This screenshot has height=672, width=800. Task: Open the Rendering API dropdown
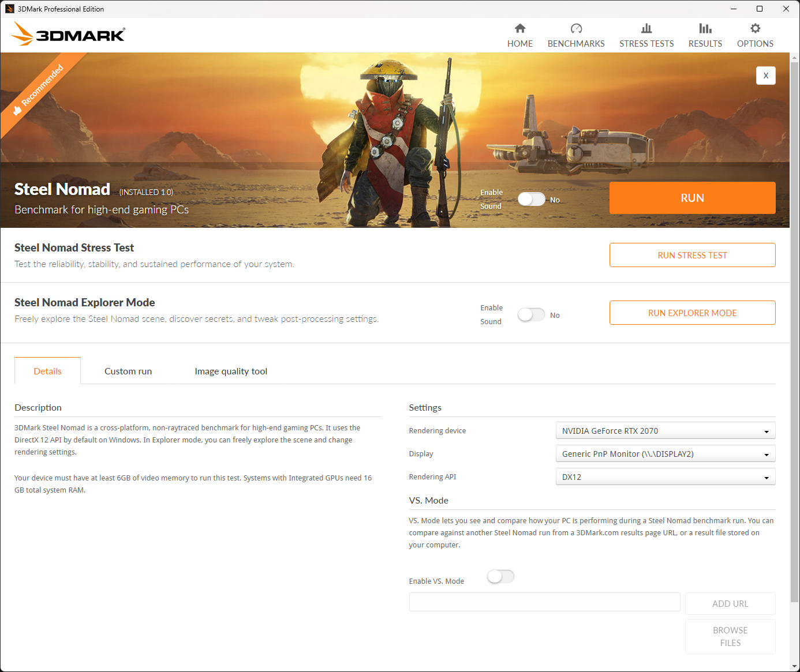tap(665, 477)
